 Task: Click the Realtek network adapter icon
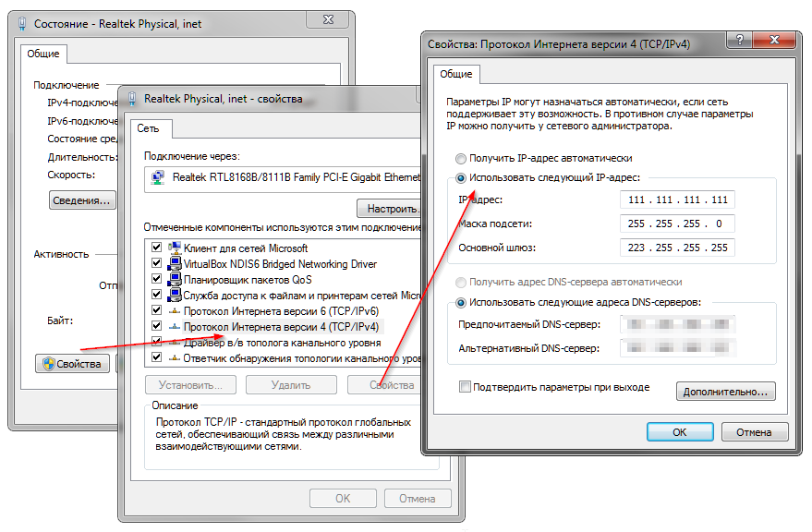point(157,177)
